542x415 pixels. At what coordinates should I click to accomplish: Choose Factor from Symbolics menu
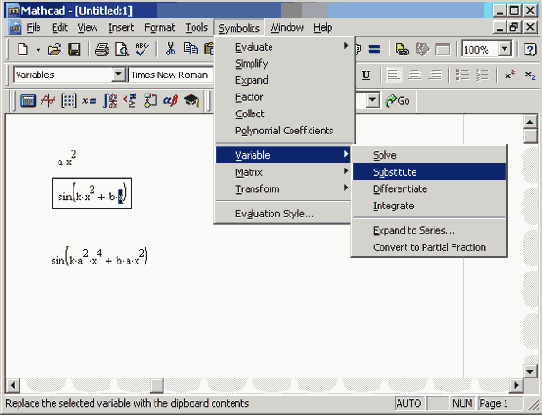coord(284,97)
